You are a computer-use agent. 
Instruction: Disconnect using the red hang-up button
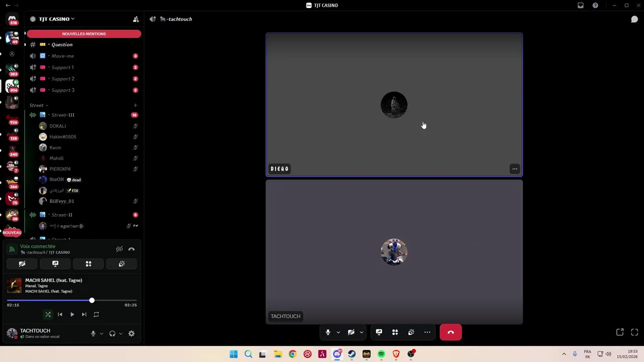click(x=451, y=332)
